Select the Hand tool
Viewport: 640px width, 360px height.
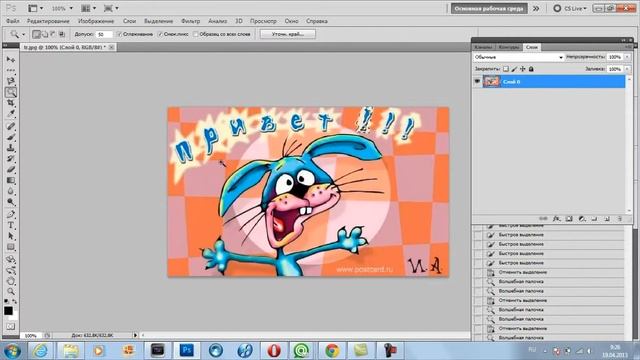(11, 281)
